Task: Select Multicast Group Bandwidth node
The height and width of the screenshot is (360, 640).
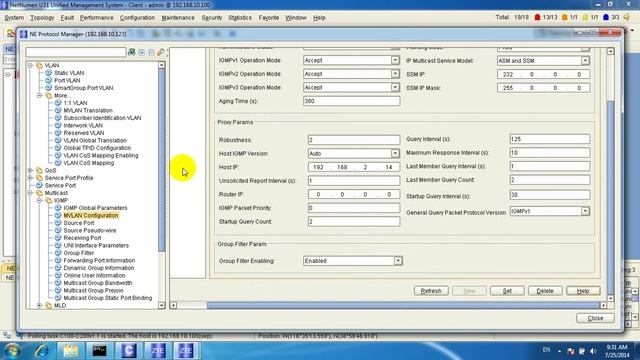Action: (98, 282)
